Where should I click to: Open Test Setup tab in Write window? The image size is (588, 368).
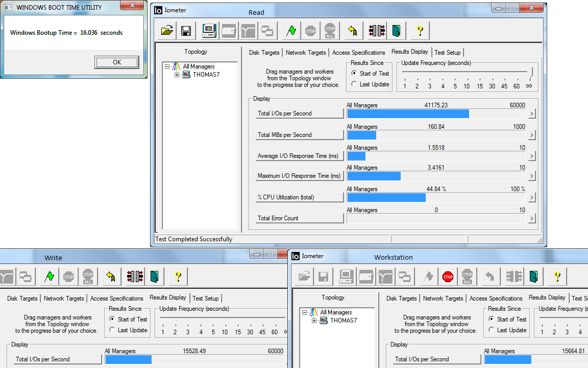point(206,298)
